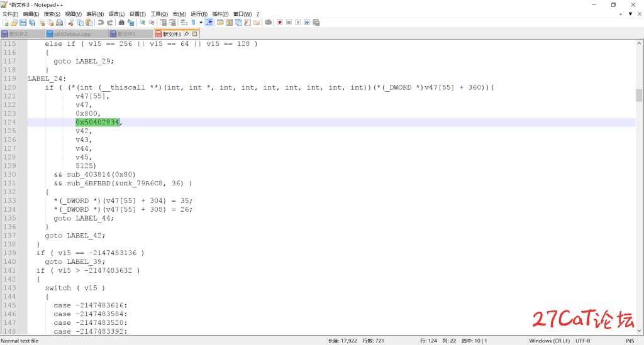Toggle synchronized vertical scrolling

coord(163,23)
